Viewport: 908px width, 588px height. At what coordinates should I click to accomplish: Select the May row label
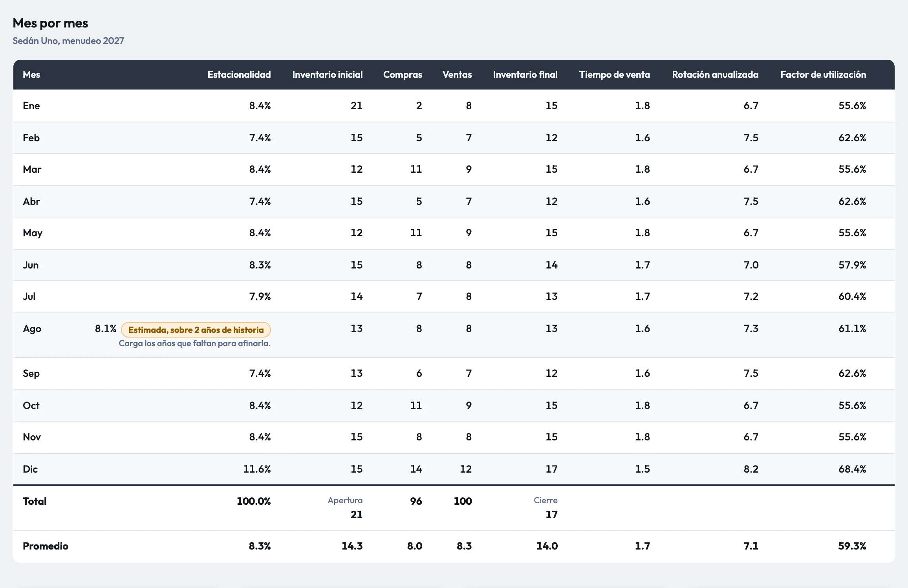coord(33,233)
